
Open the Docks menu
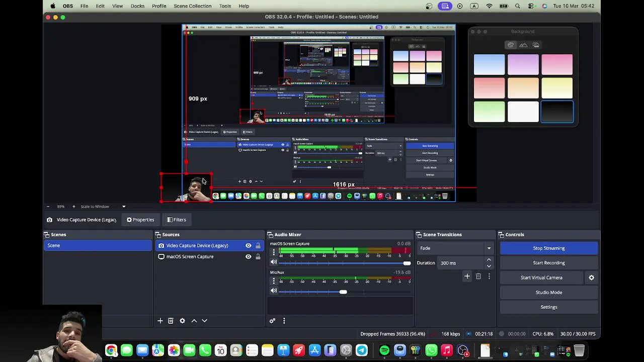[x=137, y=6]
